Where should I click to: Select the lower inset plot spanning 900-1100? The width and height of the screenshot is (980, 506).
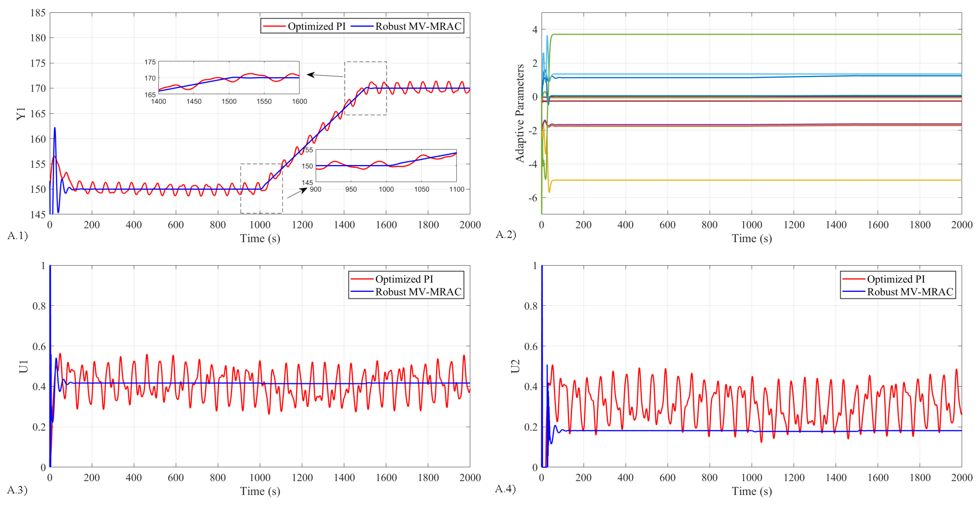point(386,166)
